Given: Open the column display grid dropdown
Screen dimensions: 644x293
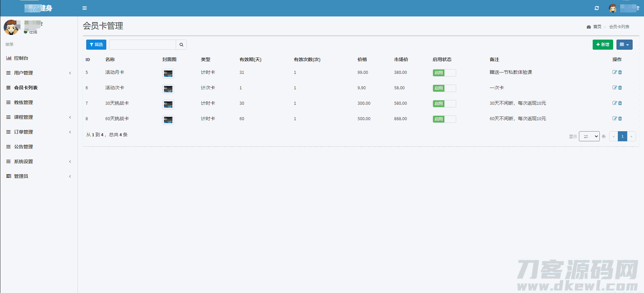Looking at the screenshot, I should (624, 45).
